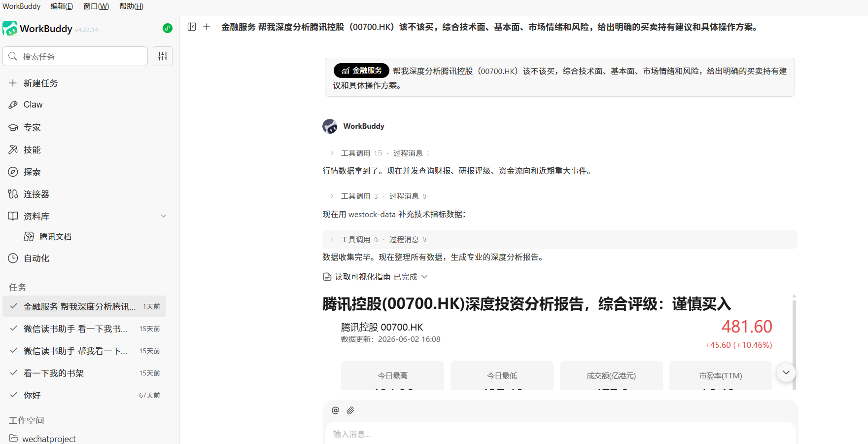
Task: Open the 帮助(H) menu
Action: 131,6
